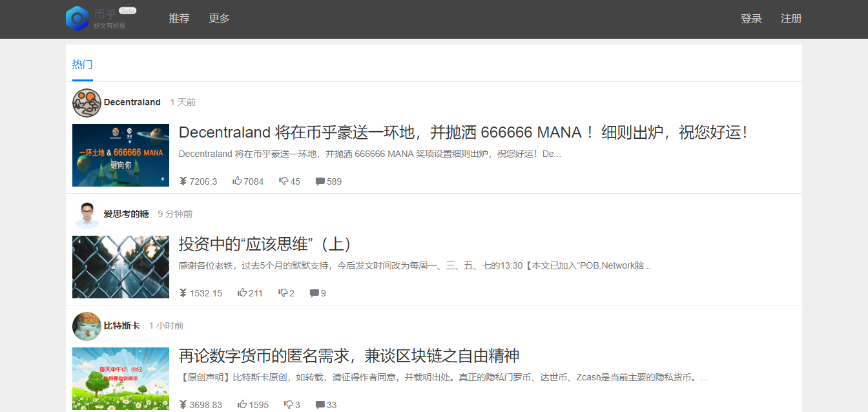Click the Decentraland article summary text
868x412 pixels.
click(x=370, y=154)
